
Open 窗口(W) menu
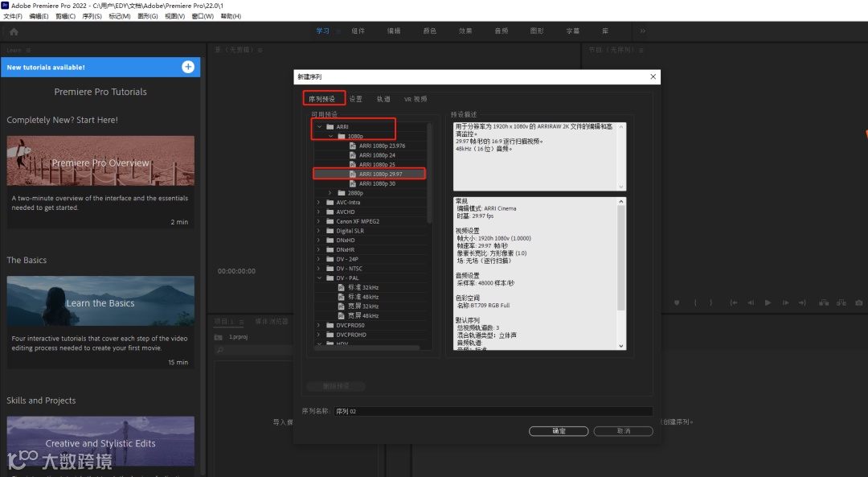pos(203,16)
